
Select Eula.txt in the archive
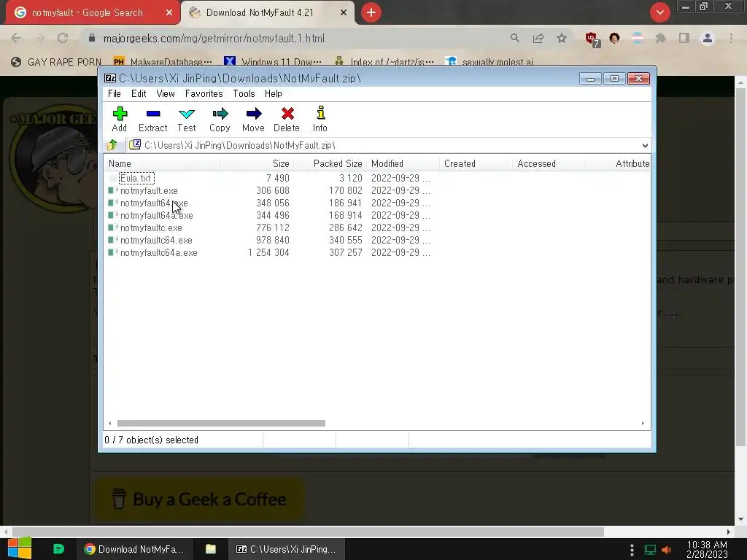pyautogui.click(x=136, y=178)
